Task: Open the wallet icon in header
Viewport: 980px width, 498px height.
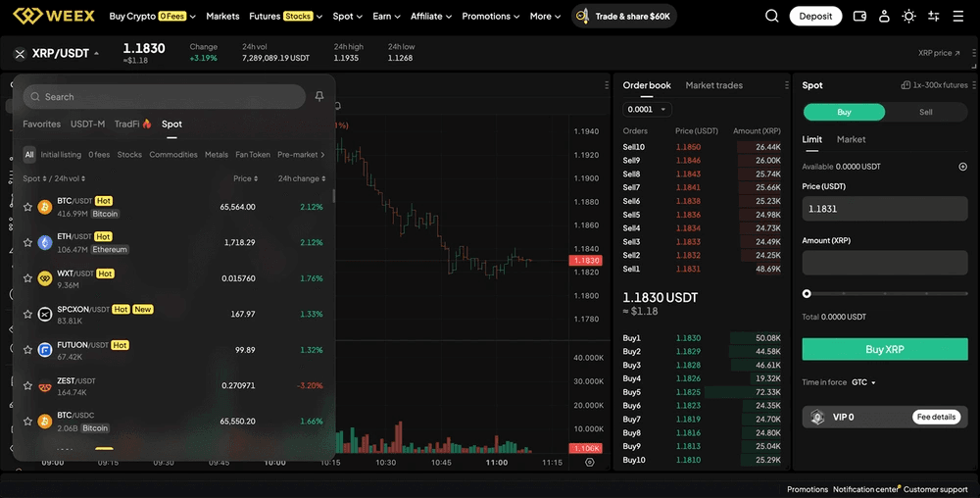Action: pyautogui.click(x=860, y=17)
